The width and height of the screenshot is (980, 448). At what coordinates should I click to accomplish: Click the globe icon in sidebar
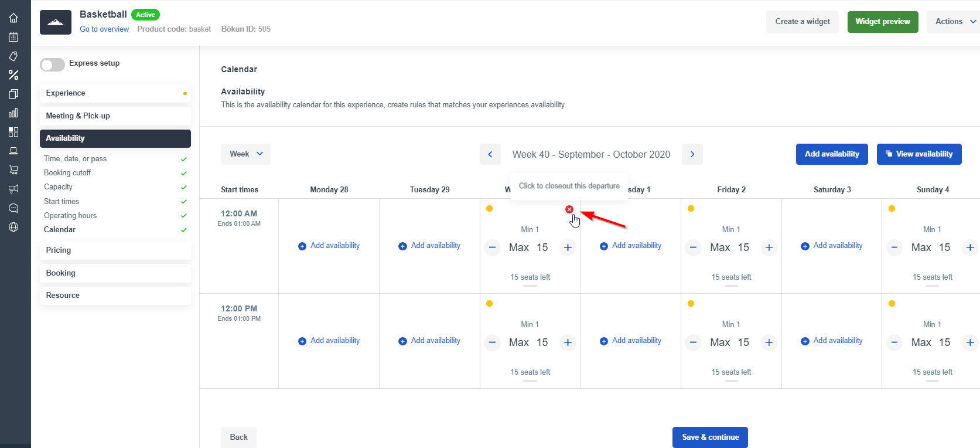pyautogui.click(x=13, y=227)
